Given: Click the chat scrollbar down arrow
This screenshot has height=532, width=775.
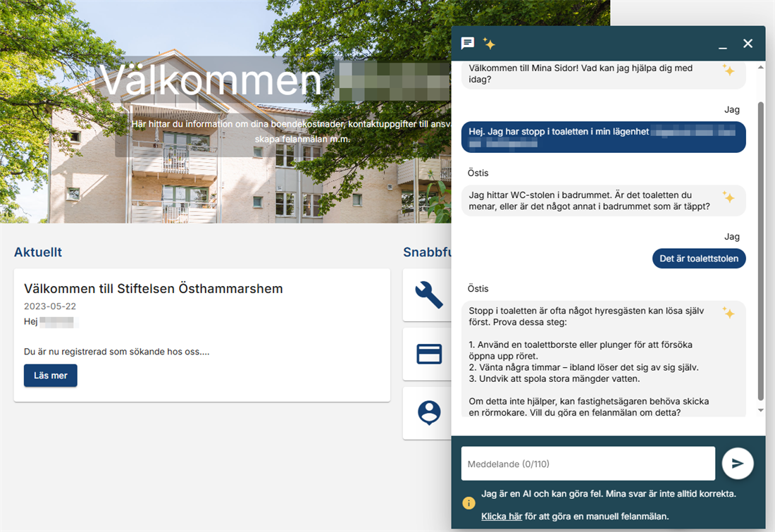Looking at the screenshot, I should pos(760,410).
